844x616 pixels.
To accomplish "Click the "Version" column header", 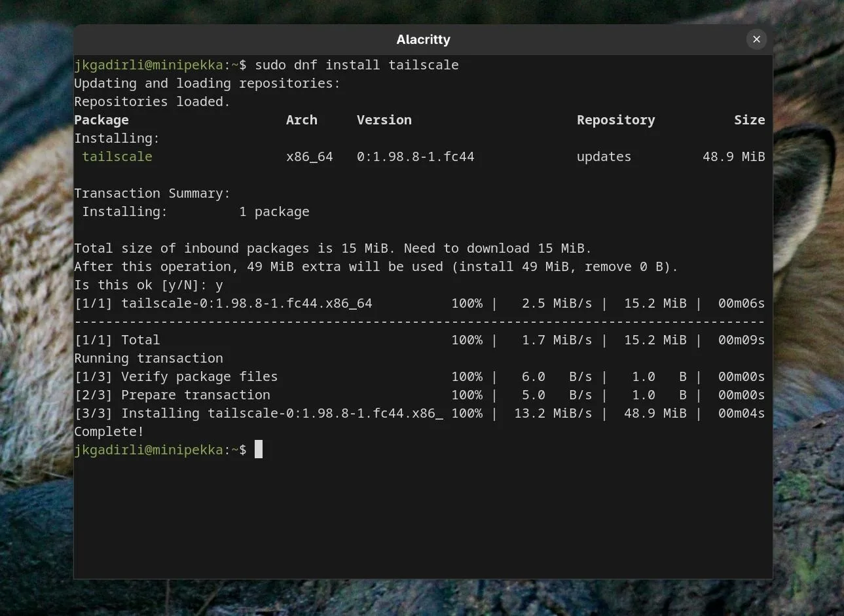I will 384,120.
